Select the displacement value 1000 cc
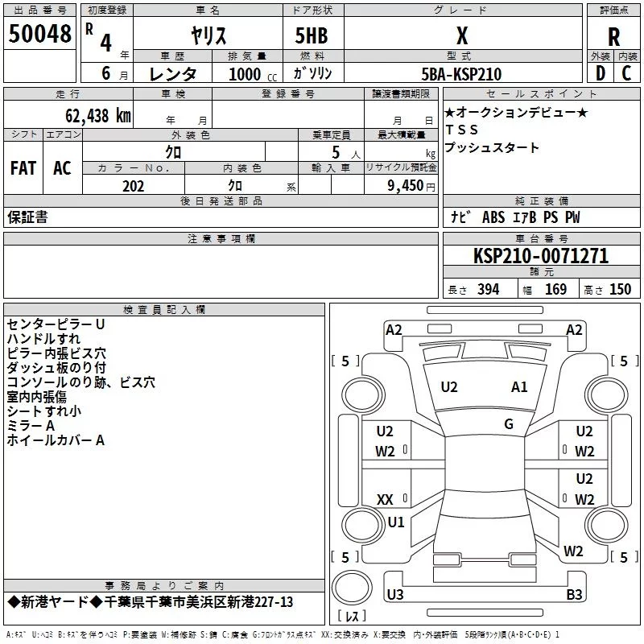The height and width of the screenshot is (644, 644). point(253,74)
